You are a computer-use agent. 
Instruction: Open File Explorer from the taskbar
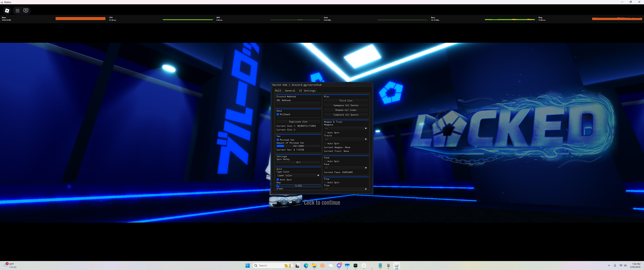click(x=314, y=265)
